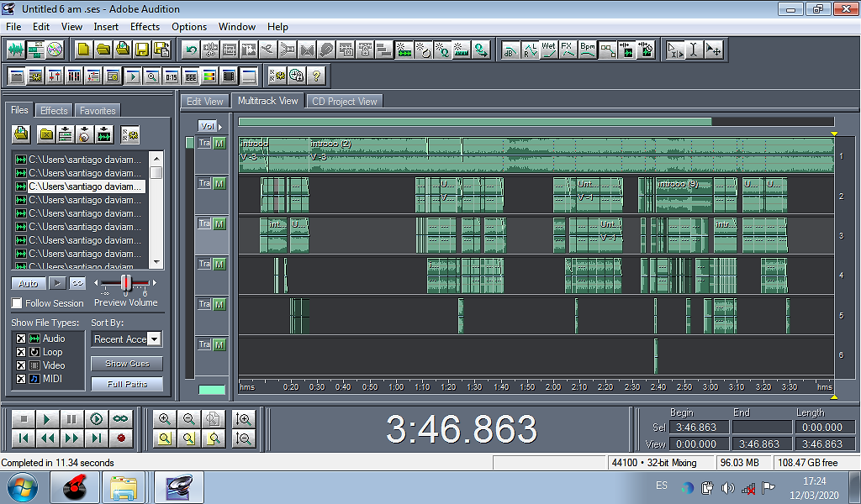Switch to CD Project View tab

[x=344, y=102]
